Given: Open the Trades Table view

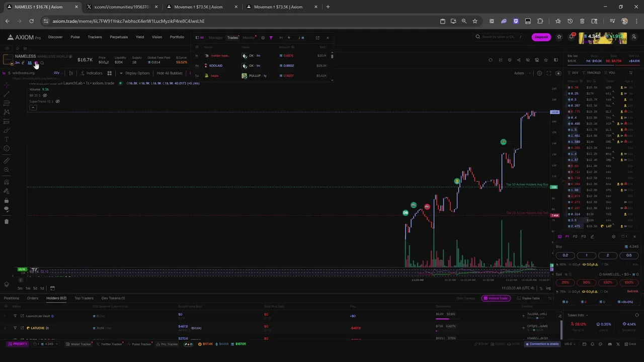Looking at the screenshot, I should 528,298.
